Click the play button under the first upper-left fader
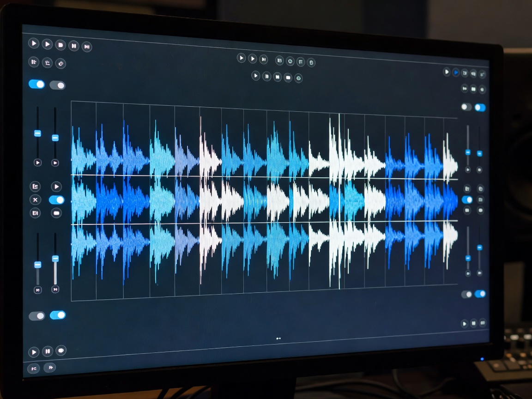This screenshot has height=399, width=532. [x=38, y=163]
